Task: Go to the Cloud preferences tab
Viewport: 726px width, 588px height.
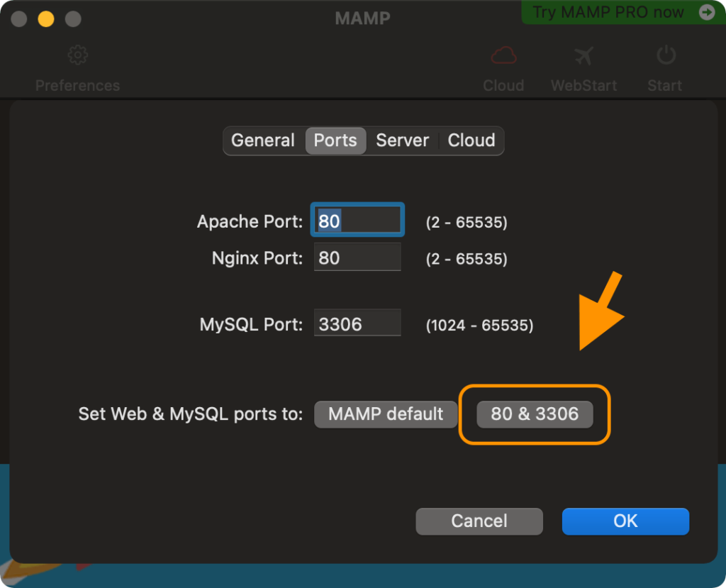Action: (471, 140)
